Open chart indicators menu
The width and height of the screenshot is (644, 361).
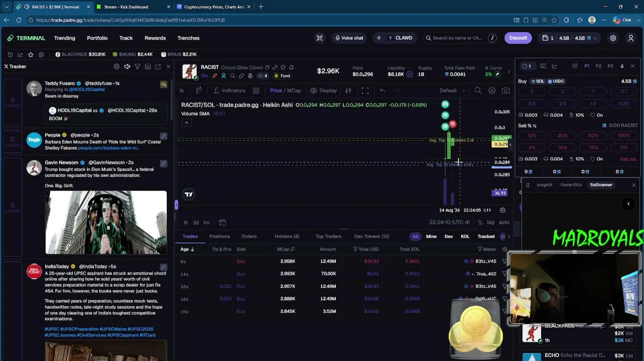click(229, 91)
